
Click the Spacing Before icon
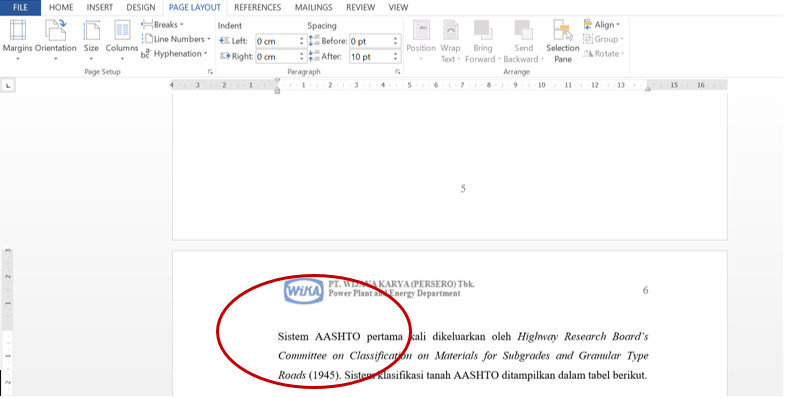tap(314, 41)
